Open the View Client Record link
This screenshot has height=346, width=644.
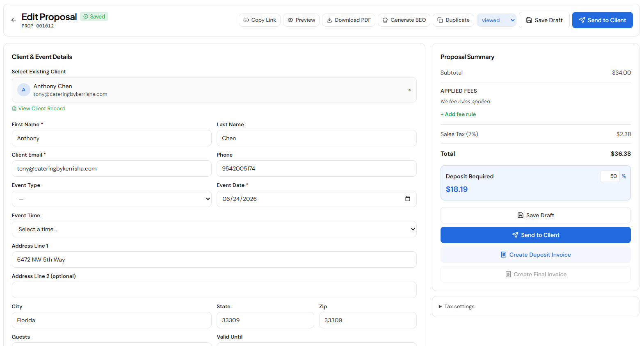tap(39, 109)
